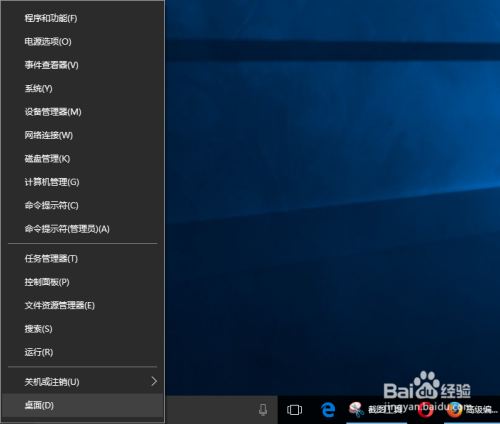Screen dimensions: 500x424
Task: Open 命令提示符(管理员)(A)
Action: click(82, 229)
